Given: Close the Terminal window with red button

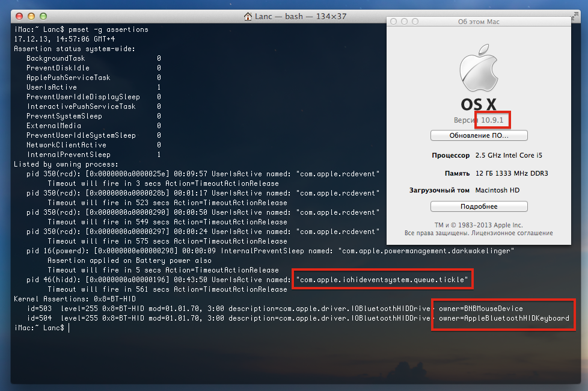Looking at the screenshot, I should (x=19, y=16).
